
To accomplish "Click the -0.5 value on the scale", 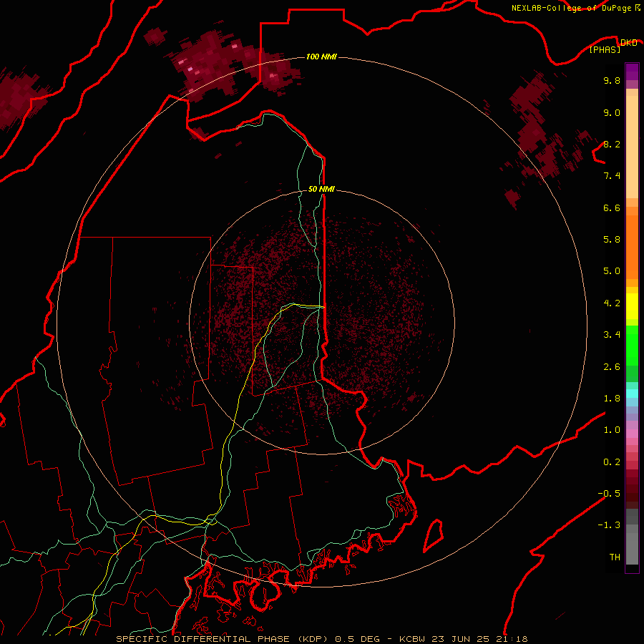I will coord(609,494).
